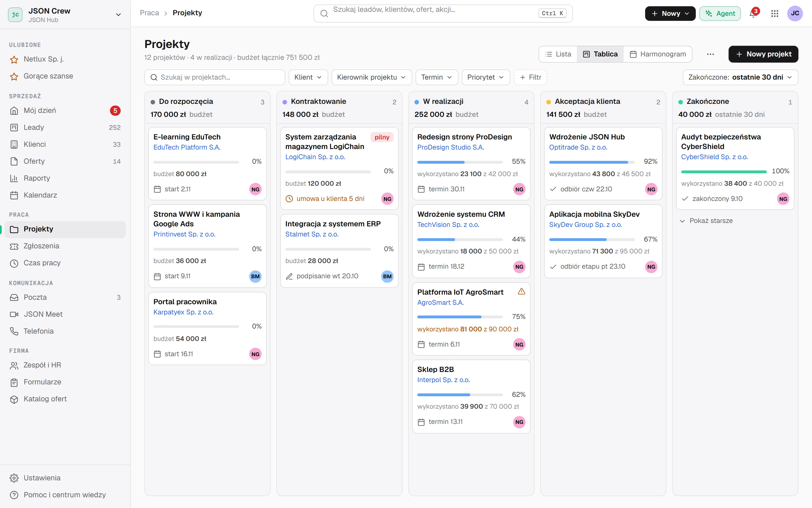Click the BM avatar on Integracja z systemem ERP card

click(x=387, y=277)
